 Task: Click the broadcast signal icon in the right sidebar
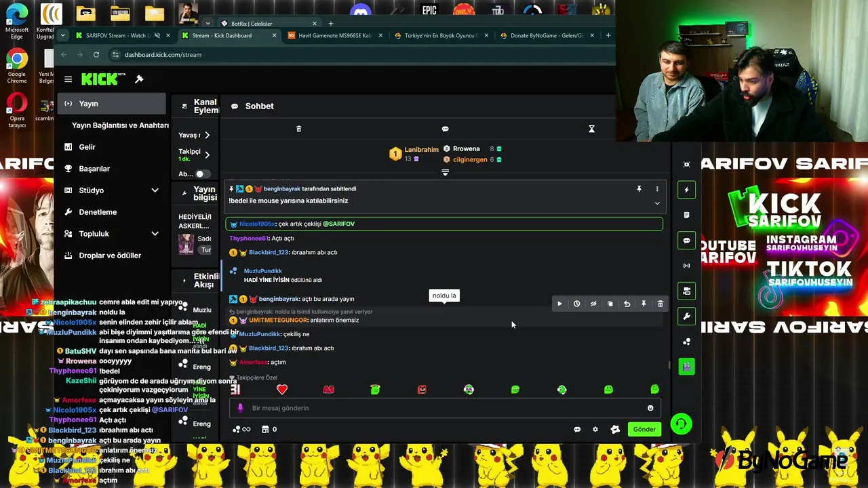[686, 266]
